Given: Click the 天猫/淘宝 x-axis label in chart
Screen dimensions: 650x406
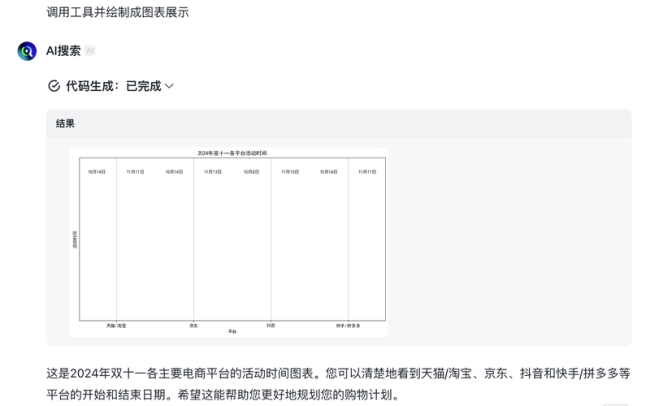Looking at the screenshot, I should point(116,326).
